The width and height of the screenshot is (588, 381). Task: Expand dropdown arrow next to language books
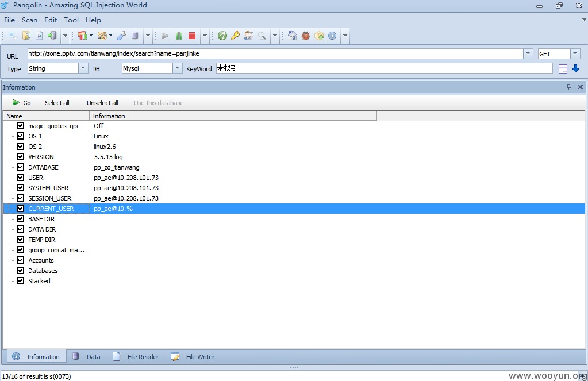pyautogui.click(x=91, y=36)
